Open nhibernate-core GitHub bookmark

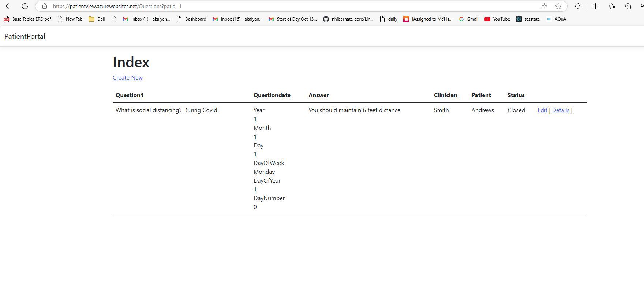[348, 19]
